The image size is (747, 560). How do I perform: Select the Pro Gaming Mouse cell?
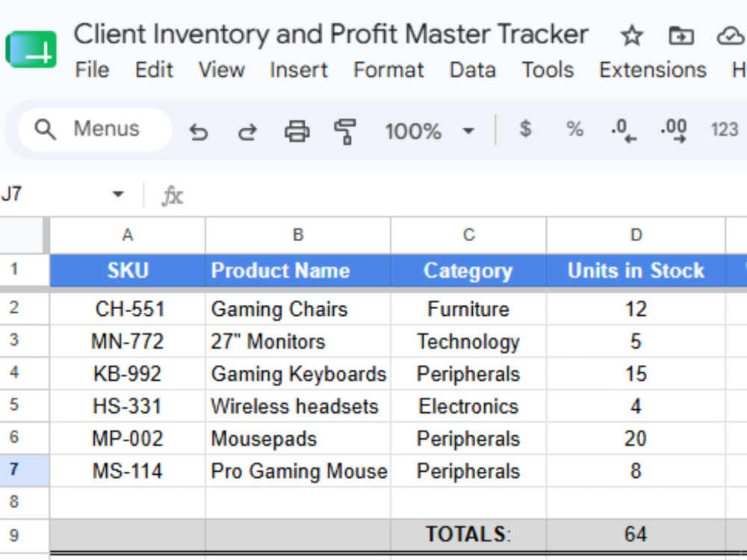(x=298, y=471)
